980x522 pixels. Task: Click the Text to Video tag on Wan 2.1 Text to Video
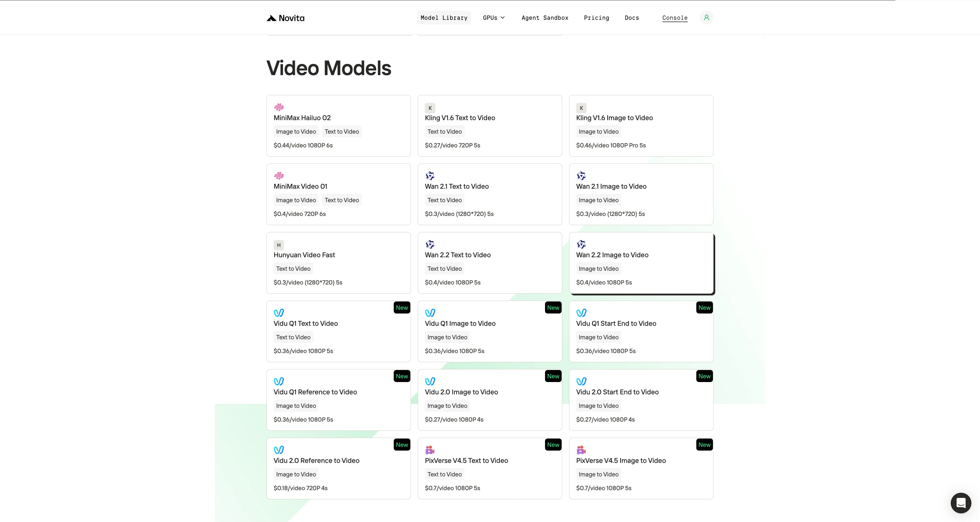[444, 200]
